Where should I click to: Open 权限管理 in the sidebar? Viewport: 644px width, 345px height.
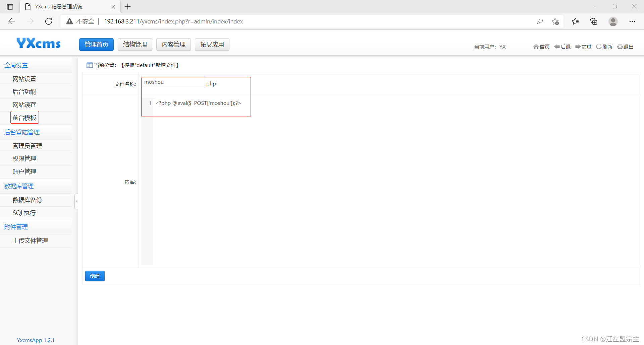[24, 159]
